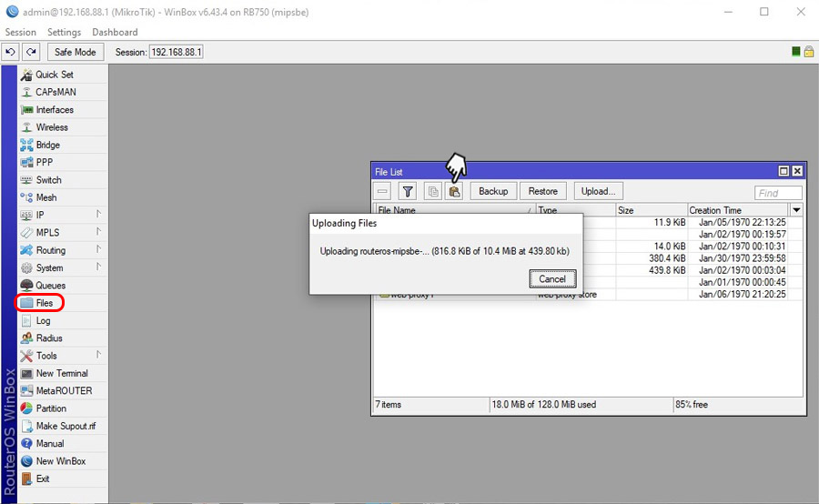
Task: Open the Session menu
Action: 20,32
